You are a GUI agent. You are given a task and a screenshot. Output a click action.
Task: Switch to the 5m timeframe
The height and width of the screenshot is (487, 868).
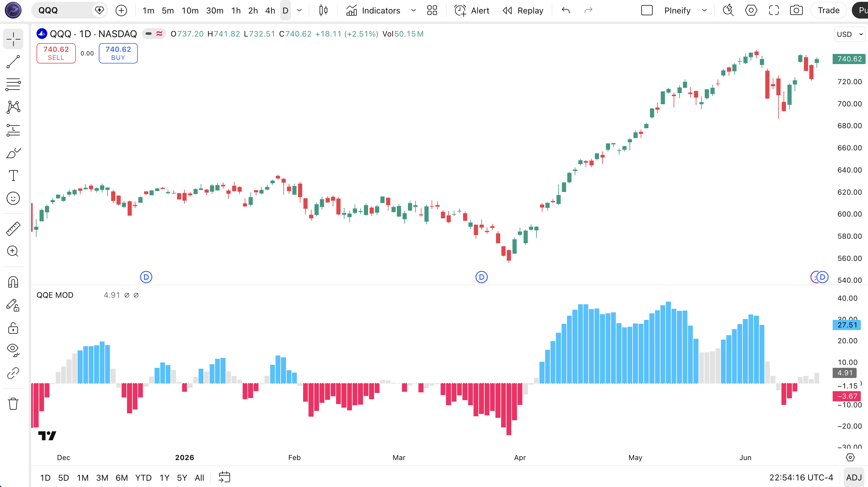coord(168,10)
